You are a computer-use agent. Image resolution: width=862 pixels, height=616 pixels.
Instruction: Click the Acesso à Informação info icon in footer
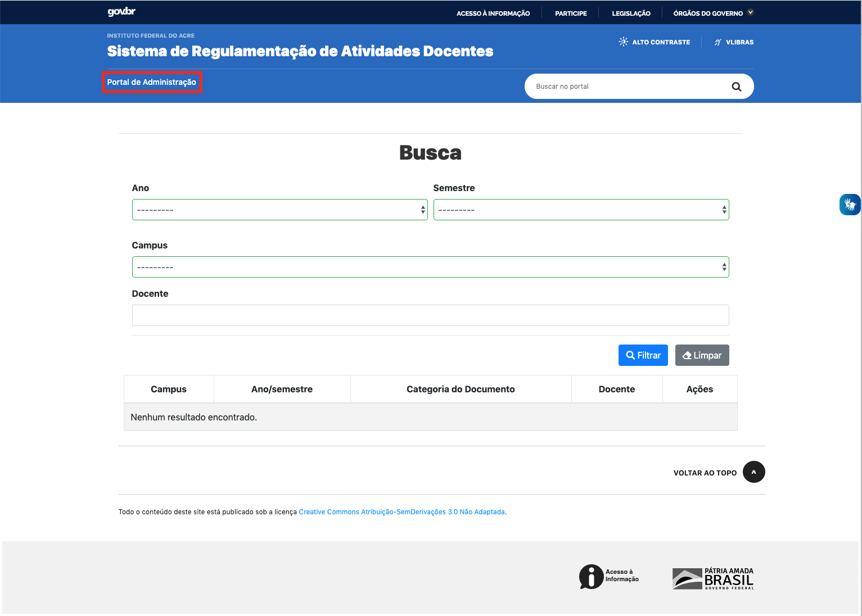[590, 577]
